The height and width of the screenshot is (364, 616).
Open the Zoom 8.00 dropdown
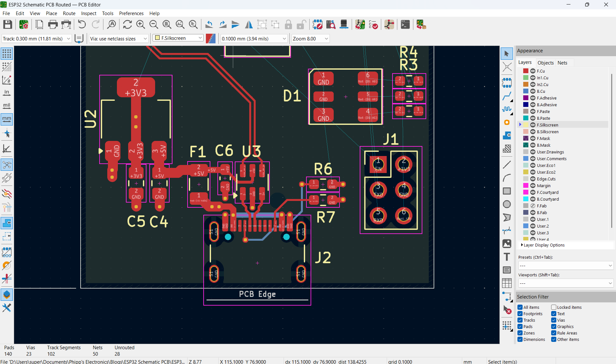311,39
